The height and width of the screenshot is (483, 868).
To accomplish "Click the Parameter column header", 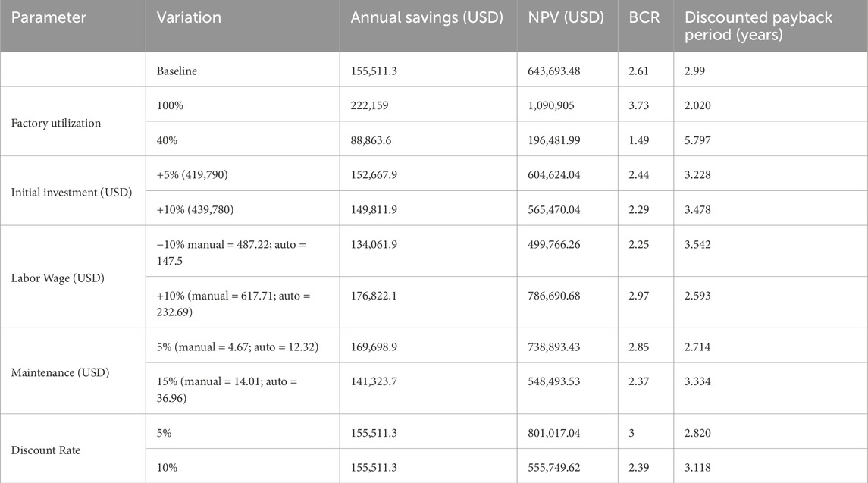I will (x=49, y=17).
